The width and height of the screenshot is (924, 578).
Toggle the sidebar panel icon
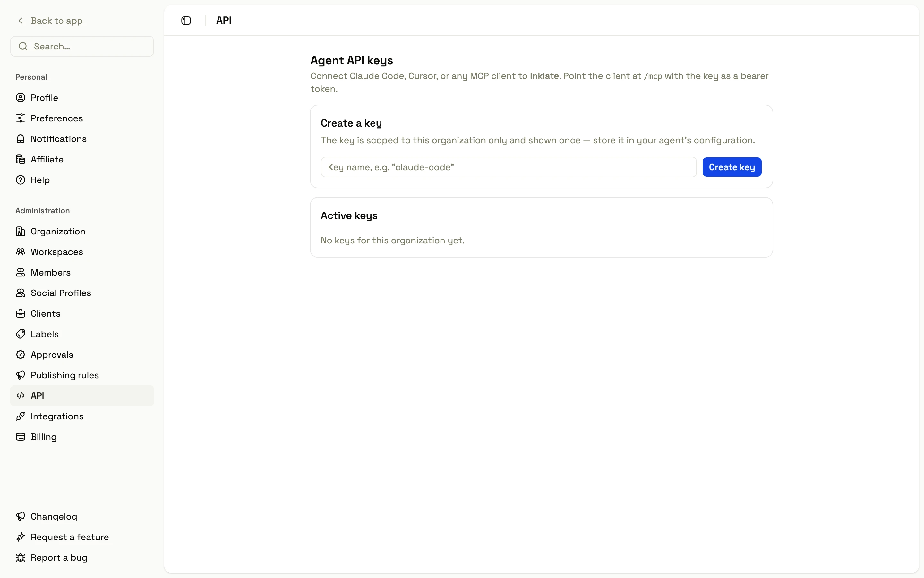click(186, 21)
